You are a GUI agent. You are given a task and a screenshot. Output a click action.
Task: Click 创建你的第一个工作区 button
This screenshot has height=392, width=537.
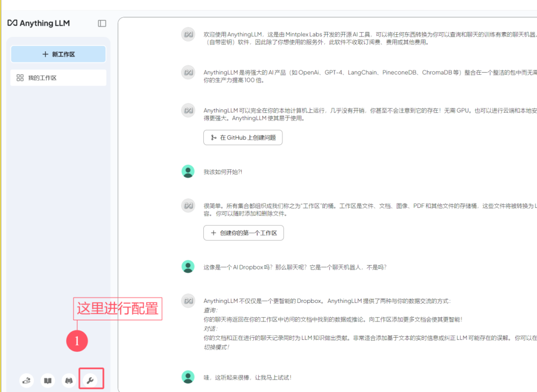pyautogui.click(x=244, y=233)
